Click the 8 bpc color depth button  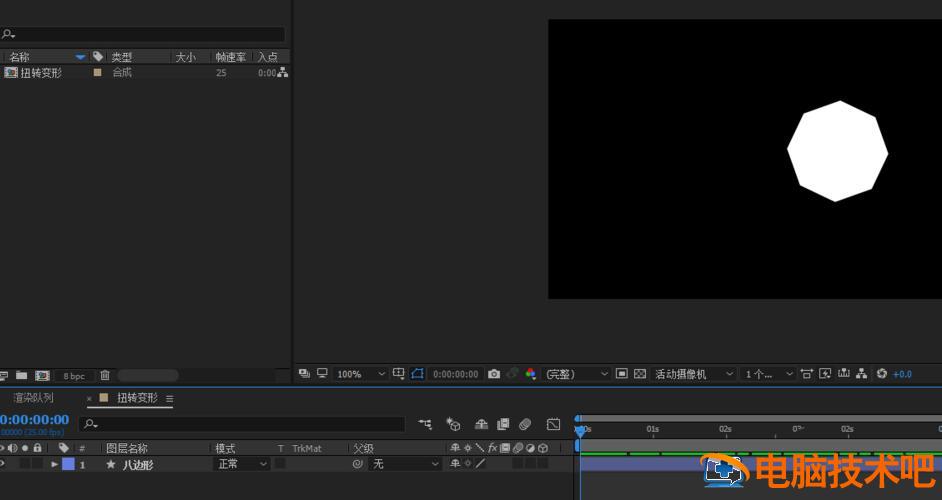(x=74, y=376)
